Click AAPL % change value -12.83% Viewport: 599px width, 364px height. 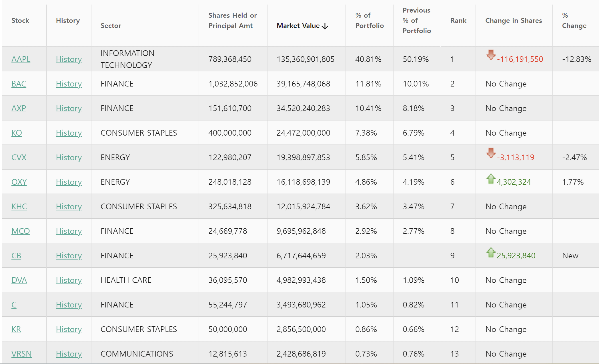coord(577,59)
